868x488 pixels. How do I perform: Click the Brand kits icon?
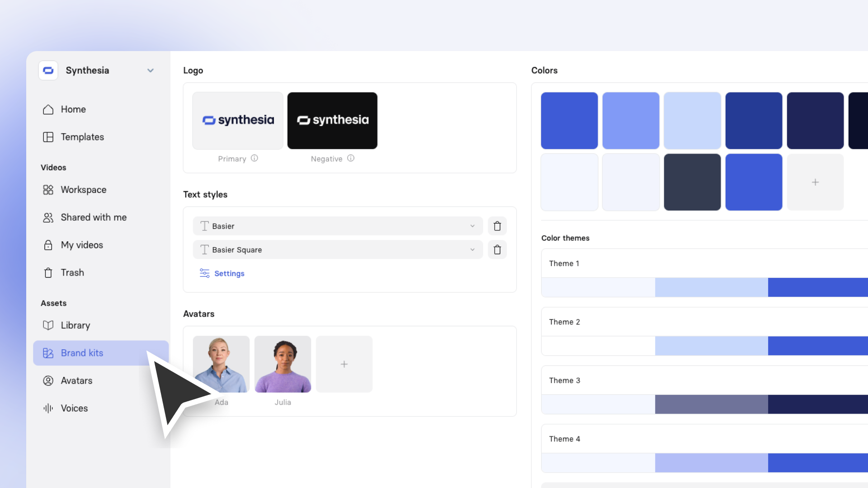tap(48, 353)
